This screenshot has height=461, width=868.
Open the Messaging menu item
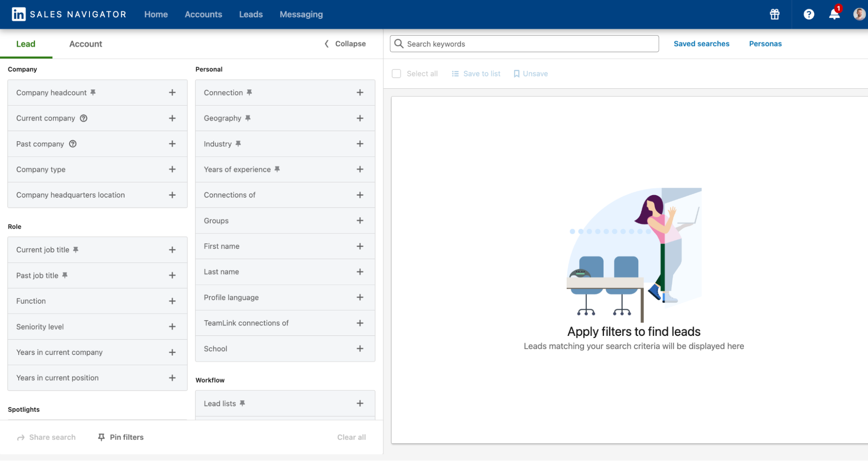point(301,14)
